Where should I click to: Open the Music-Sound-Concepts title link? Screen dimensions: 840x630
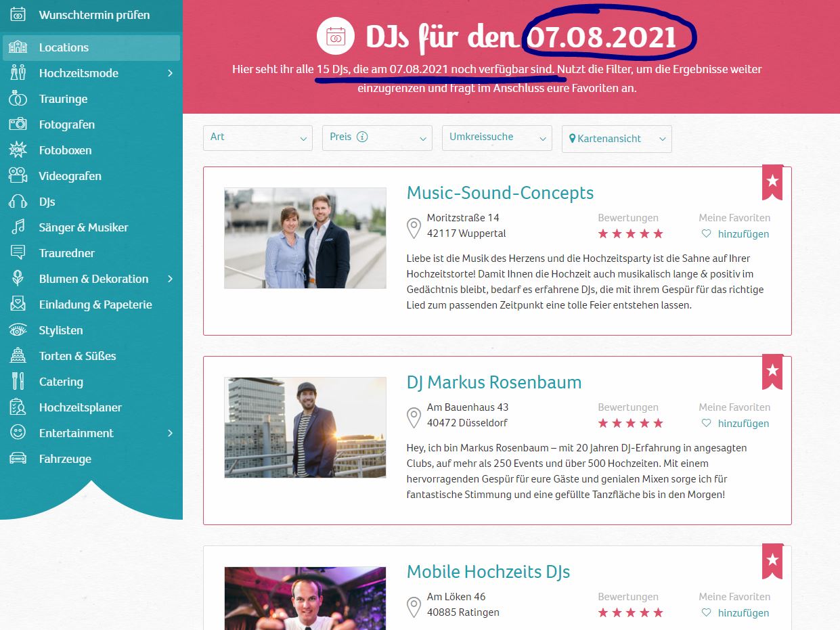pyautogui.click(x=500, y=193)
